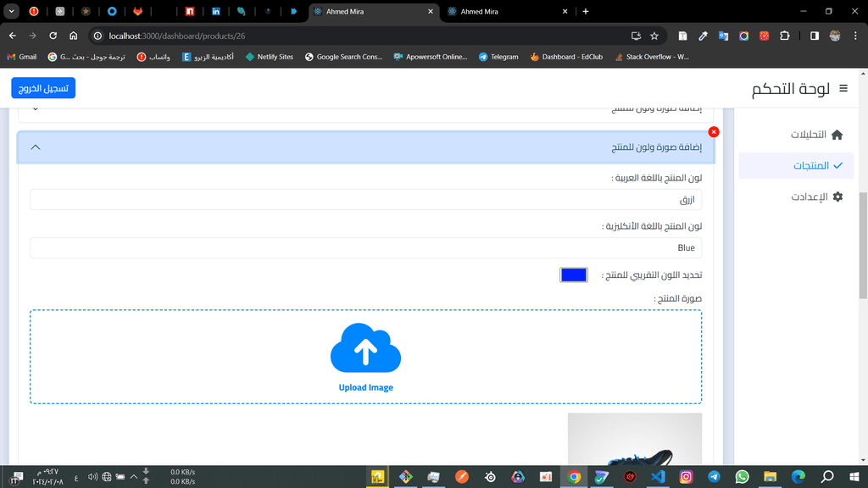Click the Google Translate extension icon
The height and width of the screenshot is (488, 868).
tap(724, 36)
